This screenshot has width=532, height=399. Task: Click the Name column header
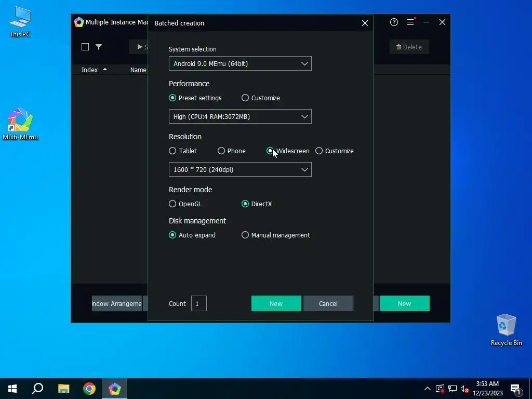click(x=138, y=70)
